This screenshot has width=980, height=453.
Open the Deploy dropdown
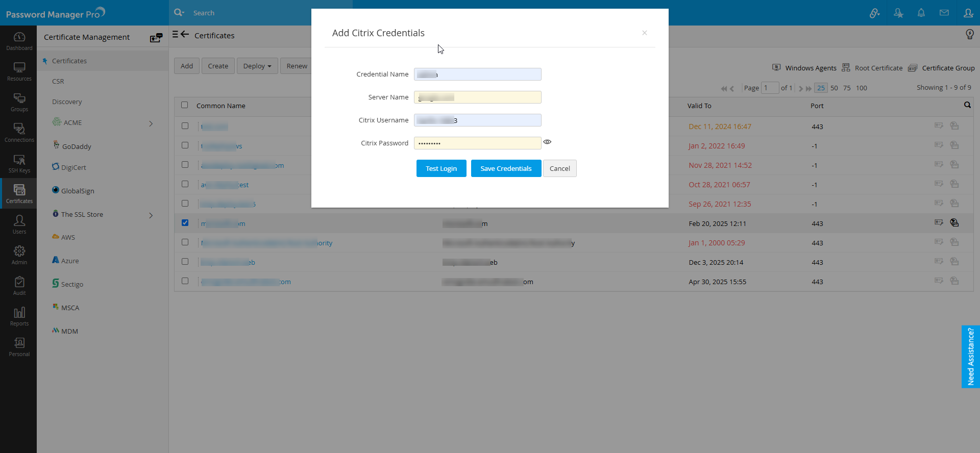[257, 66]
